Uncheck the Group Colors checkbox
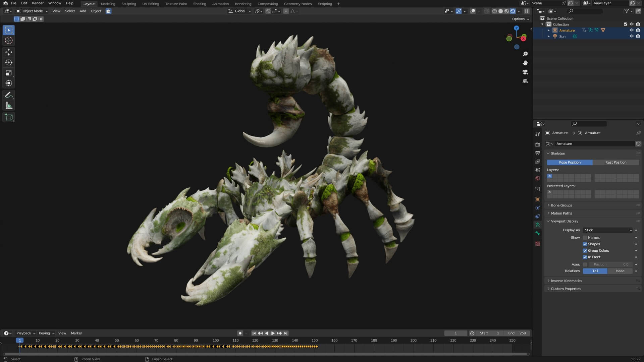 point(585,250)
